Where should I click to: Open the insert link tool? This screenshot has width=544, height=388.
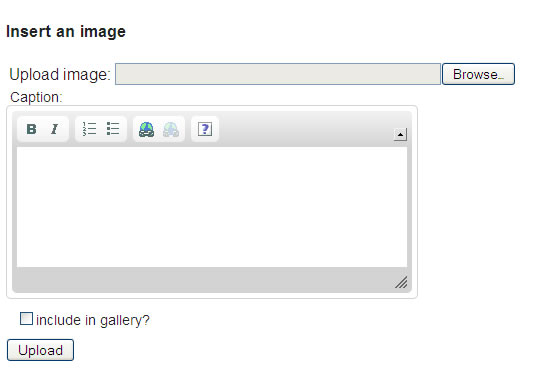(x=146, y=129)
